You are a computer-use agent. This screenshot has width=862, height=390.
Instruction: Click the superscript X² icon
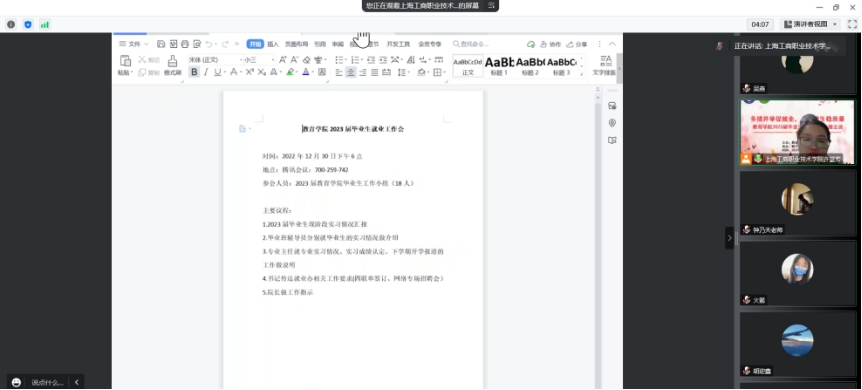(250, 72)
